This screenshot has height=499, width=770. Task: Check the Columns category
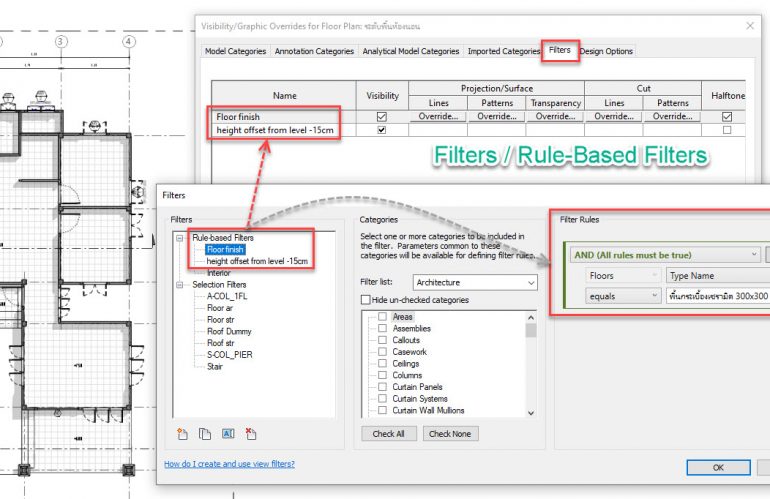click(382, 375)
